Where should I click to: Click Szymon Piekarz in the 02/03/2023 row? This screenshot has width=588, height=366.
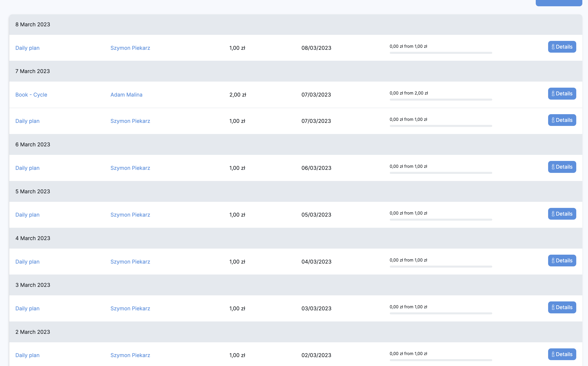pyautogui.click(x=130, y=355)
